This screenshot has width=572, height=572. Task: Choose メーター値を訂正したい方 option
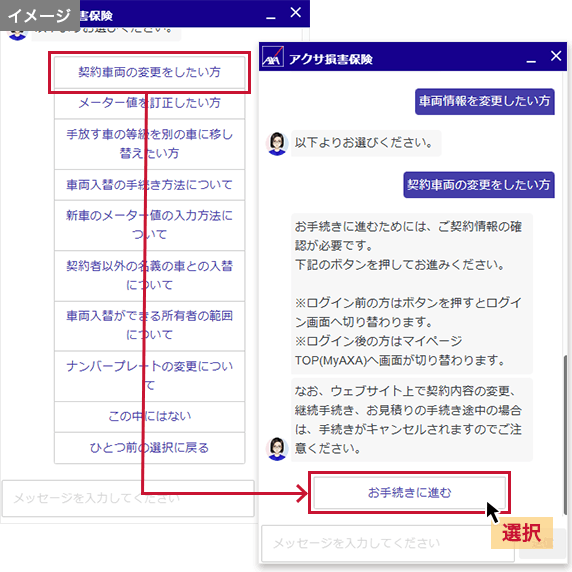click(150, 103)
